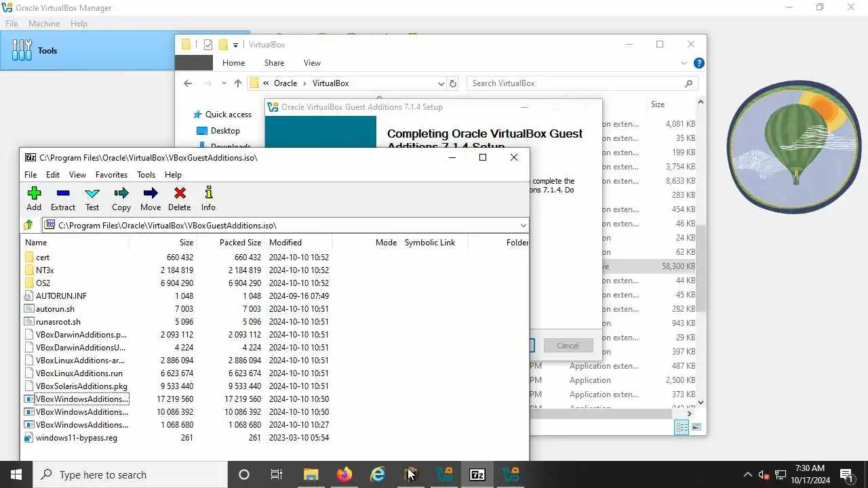
Task: Select VBoxLinuxAdditions.run in the list
Action: 79,373
